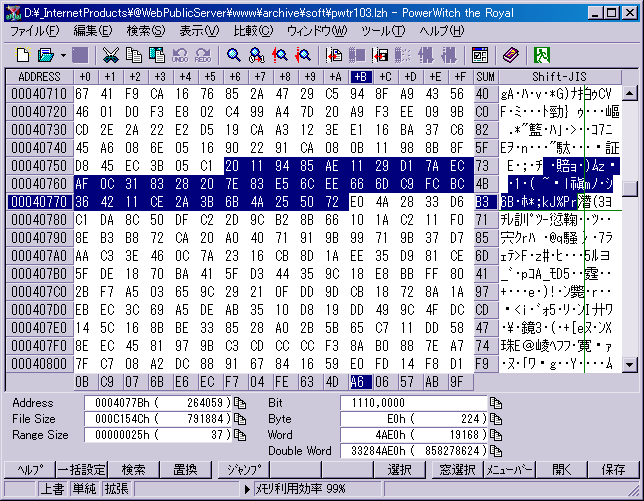Open the ウィンドウ(W) menu

click(x=317, y=31)
